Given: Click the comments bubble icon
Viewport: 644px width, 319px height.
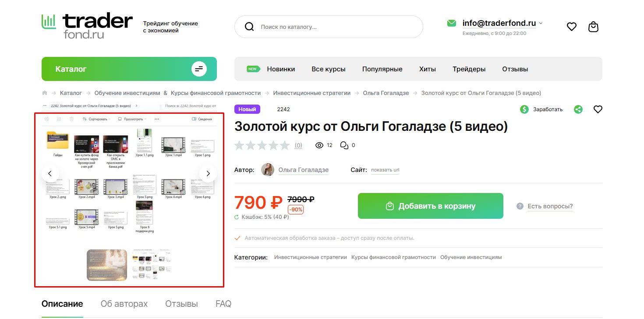Looking at the screenshot, I should tap(344, 145).
